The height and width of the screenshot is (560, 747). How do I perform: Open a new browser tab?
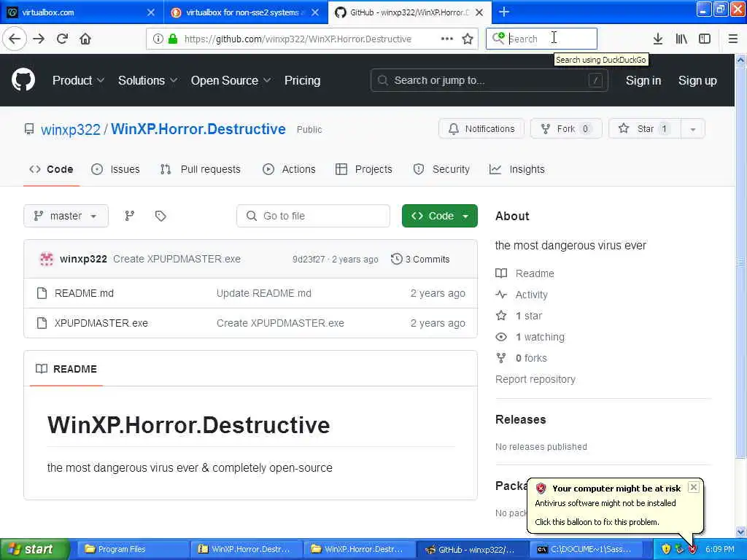coord(504,12)
